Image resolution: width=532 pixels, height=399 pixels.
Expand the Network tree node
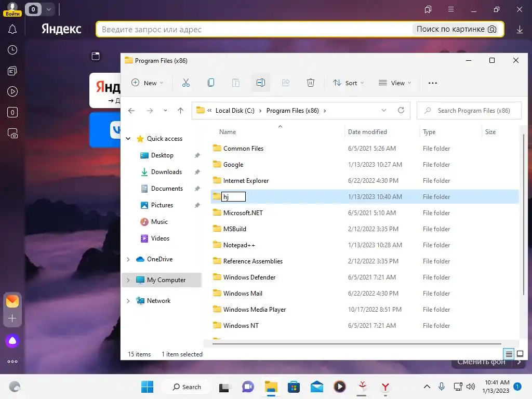128,301
